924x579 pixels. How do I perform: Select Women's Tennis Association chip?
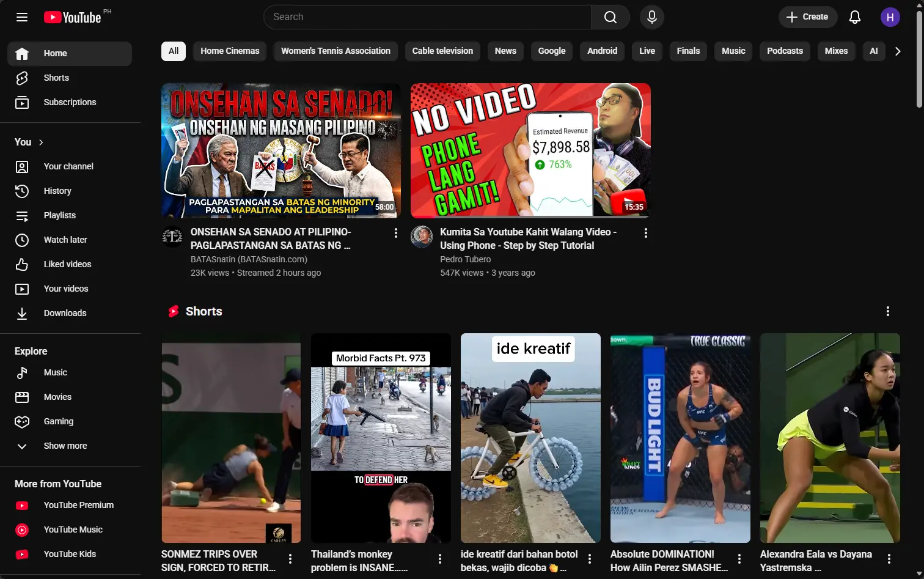335,51
